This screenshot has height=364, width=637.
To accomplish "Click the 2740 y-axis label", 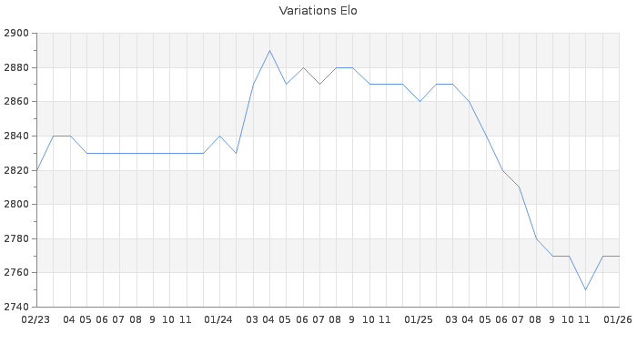I will click(x=16, y=307).
